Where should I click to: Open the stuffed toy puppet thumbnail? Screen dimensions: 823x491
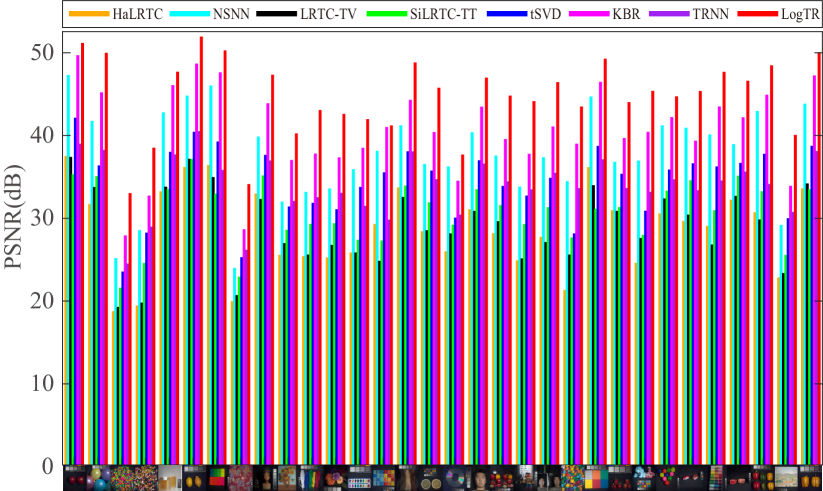tap(526, 478)
